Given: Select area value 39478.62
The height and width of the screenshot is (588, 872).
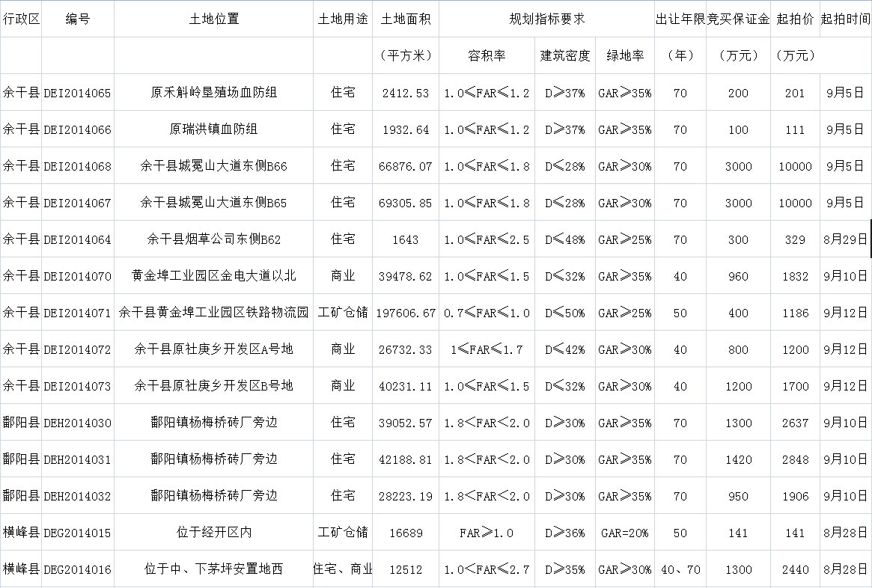Looking at the screenshot, I should click(x=406, y=276).
